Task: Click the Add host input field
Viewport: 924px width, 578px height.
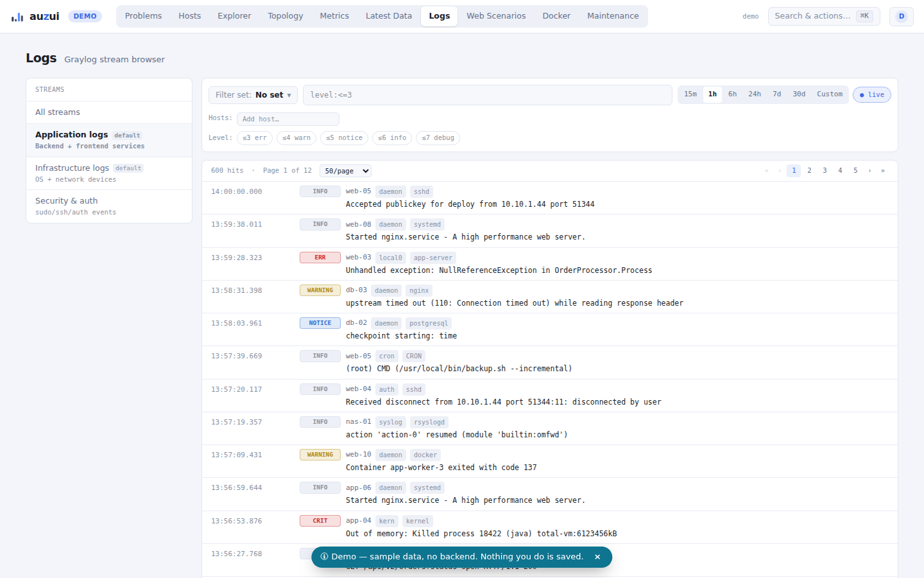Action: 288,119
